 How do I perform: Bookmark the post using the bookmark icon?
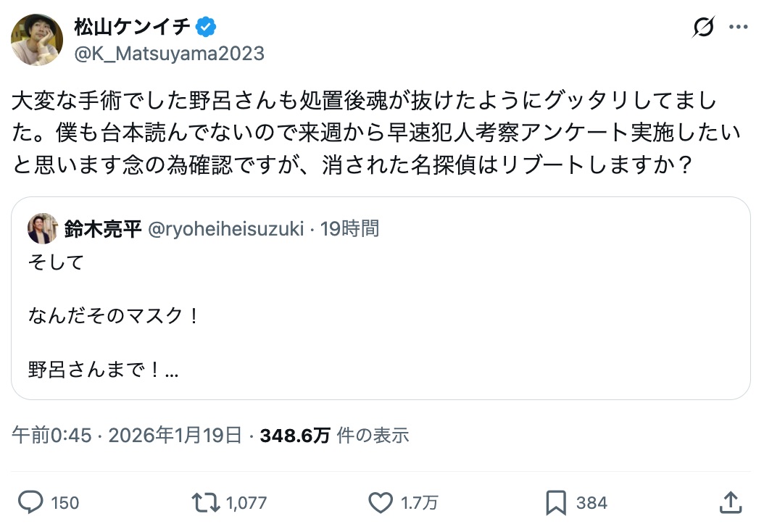(x=555, y=502)
